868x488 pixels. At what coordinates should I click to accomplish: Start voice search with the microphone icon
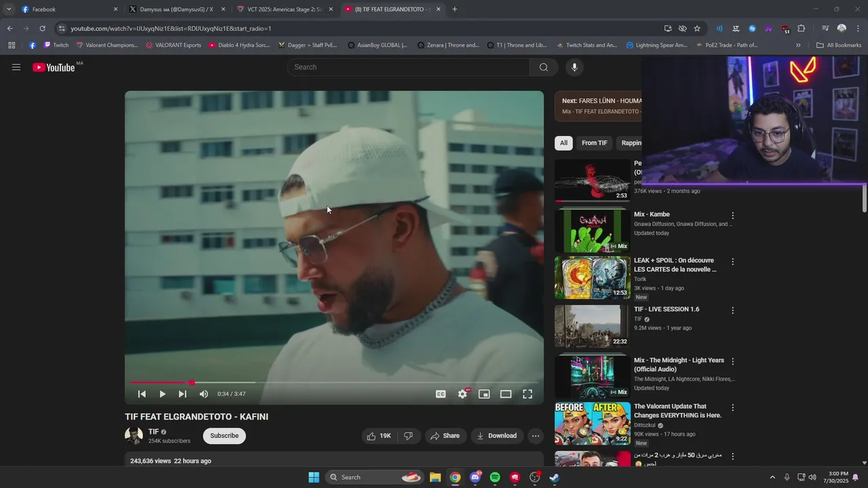point(574,67)
